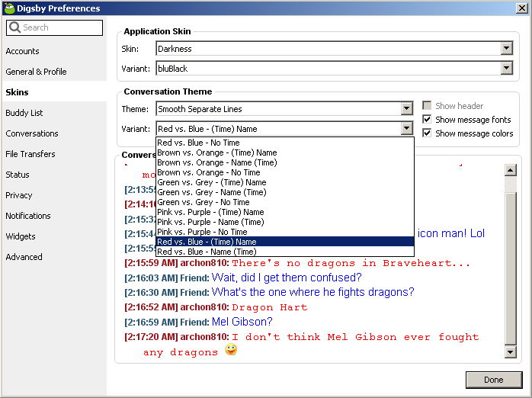Screen dimensions: 532x398
Task: Choose Red vs. Blue - Name (Time)
Action: (285, 252)
